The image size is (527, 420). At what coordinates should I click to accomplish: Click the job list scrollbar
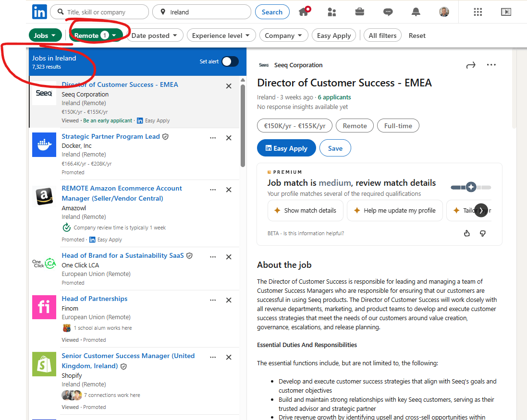243,125
